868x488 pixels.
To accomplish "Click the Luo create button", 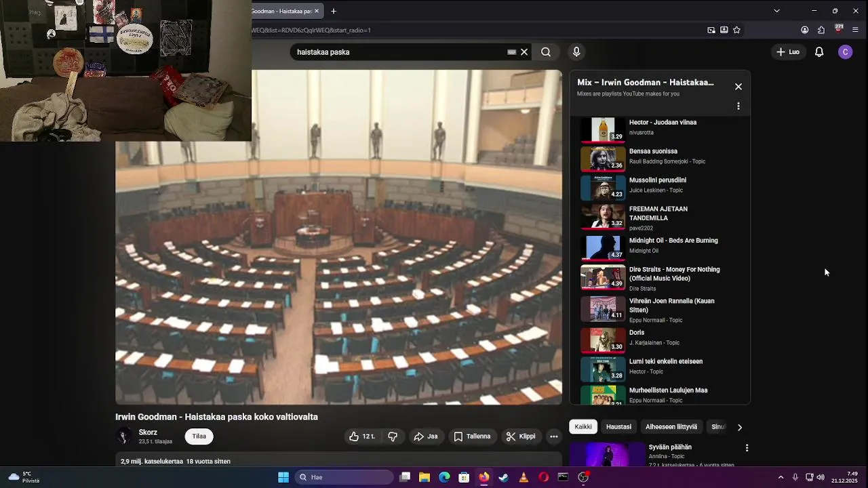I will coord(788,52).
